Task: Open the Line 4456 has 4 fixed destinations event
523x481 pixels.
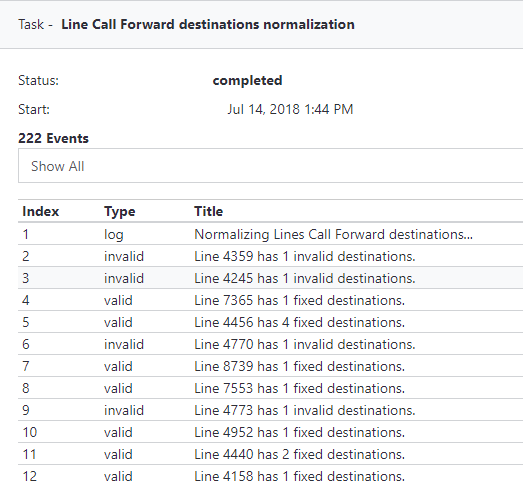Action: click(x=271, y=322)
